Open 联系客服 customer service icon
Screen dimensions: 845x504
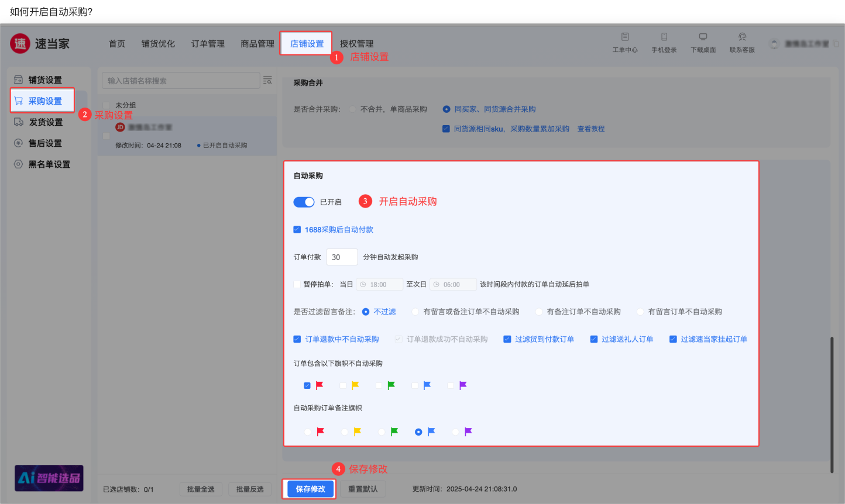click(741, 37)
